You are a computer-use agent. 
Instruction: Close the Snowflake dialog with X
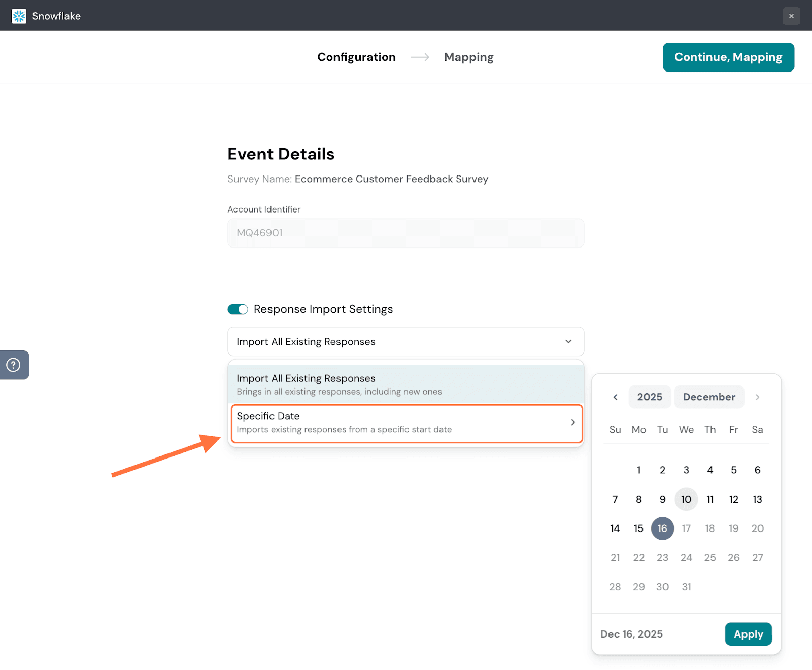791,16
